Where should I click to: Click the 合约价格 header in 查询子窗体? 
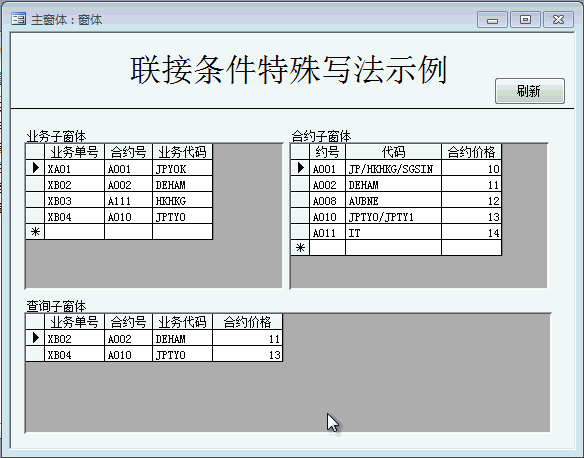pos(247,322)
